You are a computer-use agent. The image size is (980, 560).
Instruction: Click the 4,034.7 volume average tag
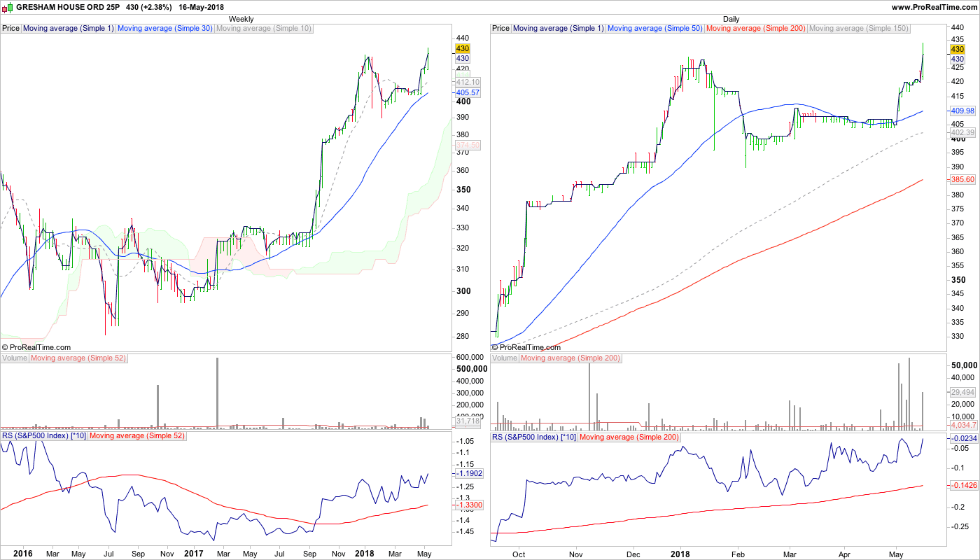coord(962,425)
